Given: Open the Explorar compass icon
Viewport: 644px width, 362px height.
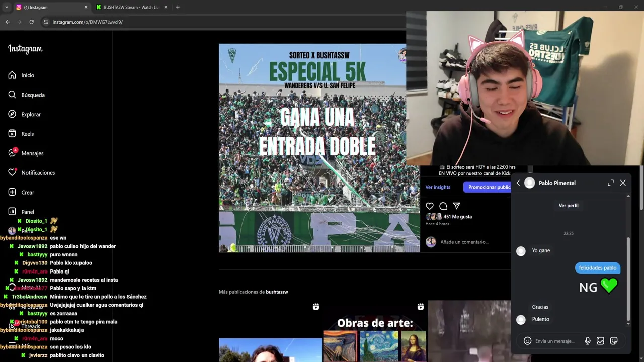Looking at the screenshot, I should pos(12,114).
